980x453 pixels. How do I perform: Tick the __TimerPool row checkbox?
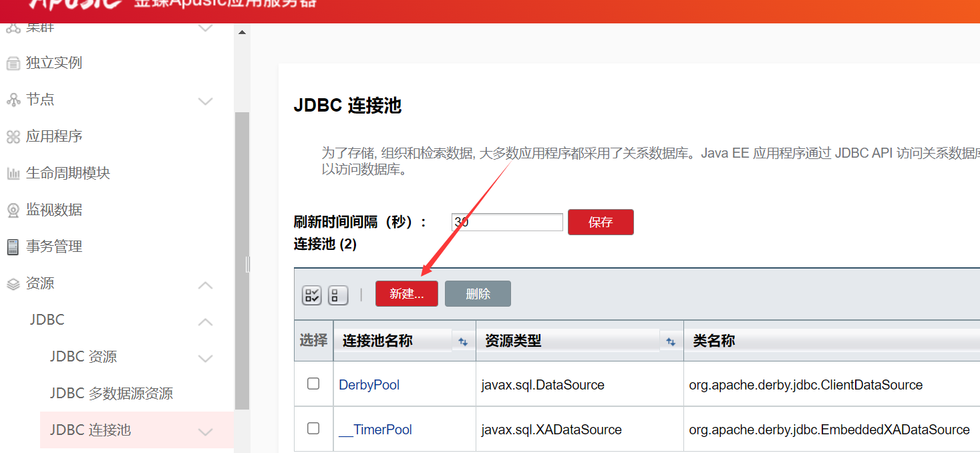tap(313, 428)
